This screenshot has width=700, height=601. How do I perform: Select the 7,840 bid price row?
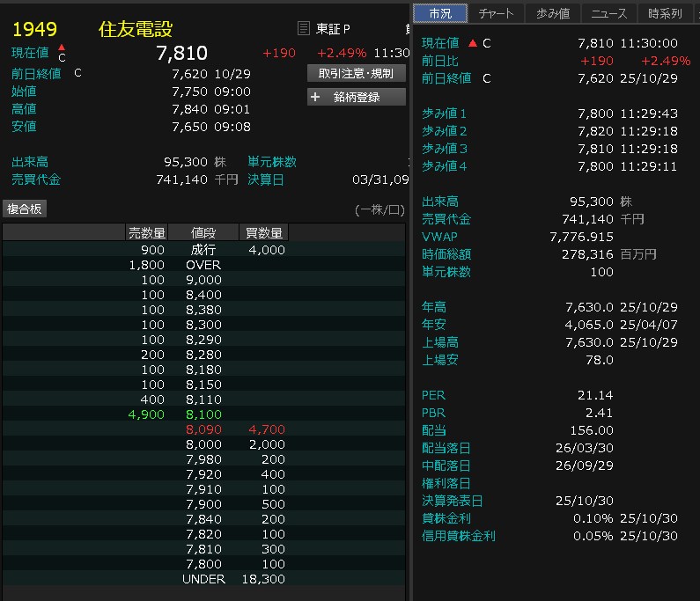(203, 519)
